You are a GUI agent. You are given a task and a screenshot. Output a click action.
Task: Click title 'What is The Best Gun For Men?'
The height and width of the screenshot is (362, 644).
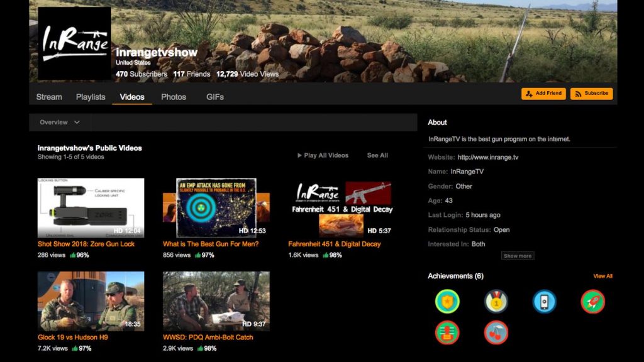point(211,244)
